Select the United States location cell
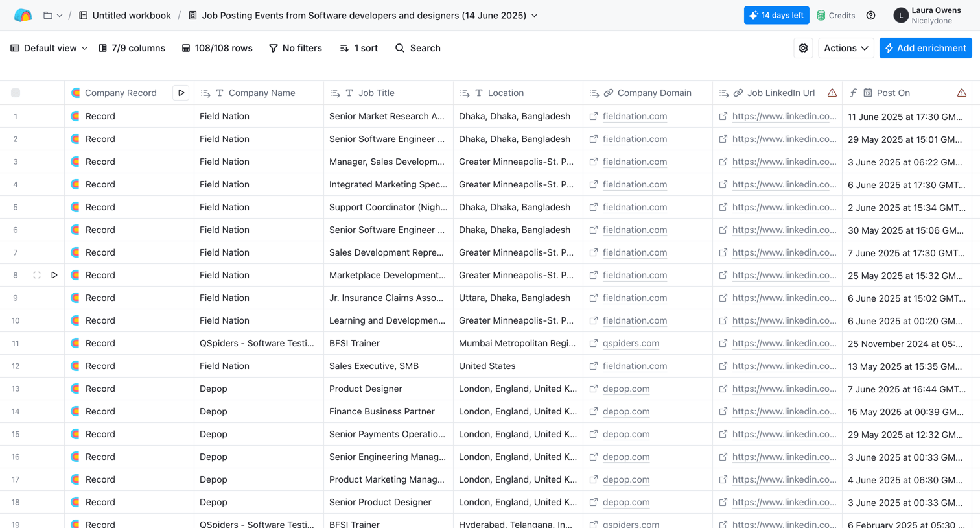This screenshot has width=980, height=528. coord(518,366)
